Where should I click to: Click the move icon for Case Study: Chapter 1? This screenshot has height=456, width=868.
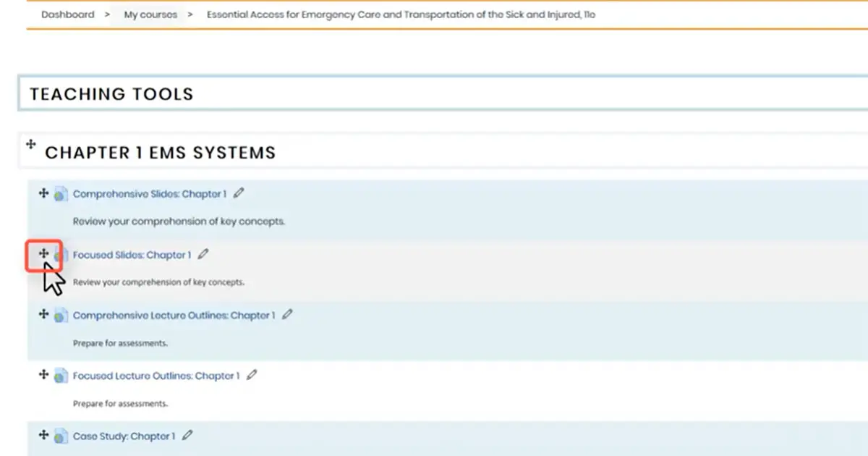click(43, 435)
